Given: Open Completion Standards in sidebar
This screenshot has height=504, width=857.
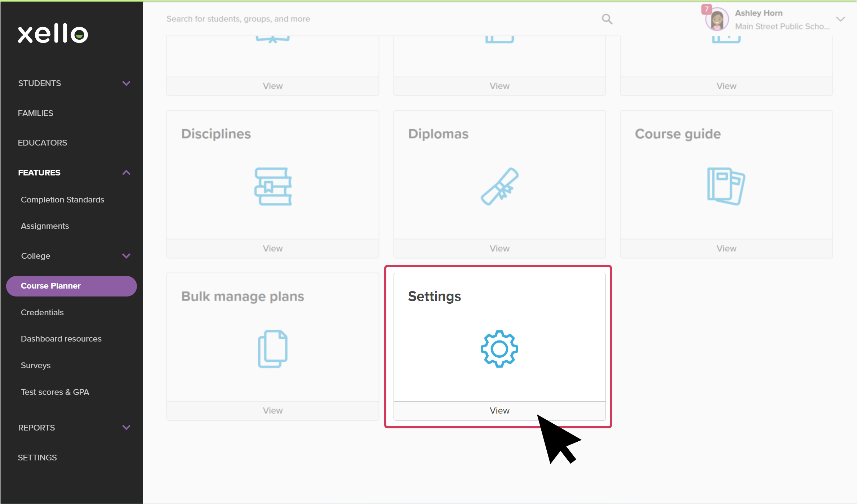Looking at the screenshot, I should [62, 200].
